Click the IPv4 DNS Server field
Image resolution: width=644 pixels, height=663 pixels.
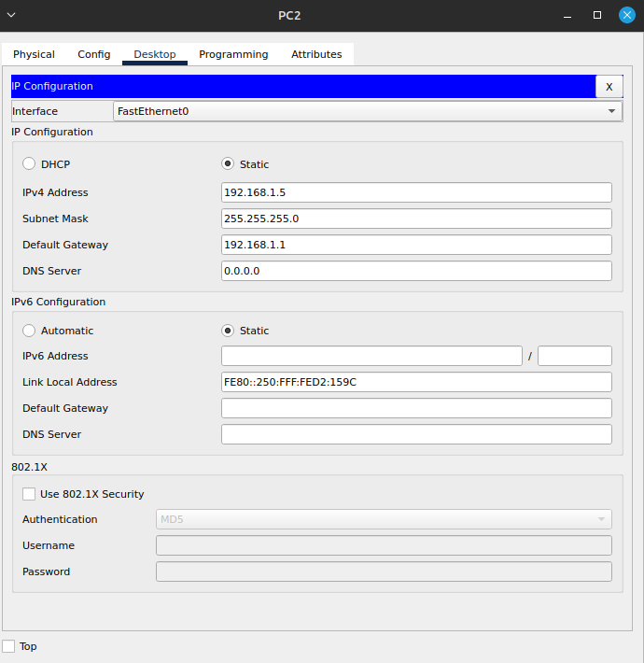pos(416,271)
